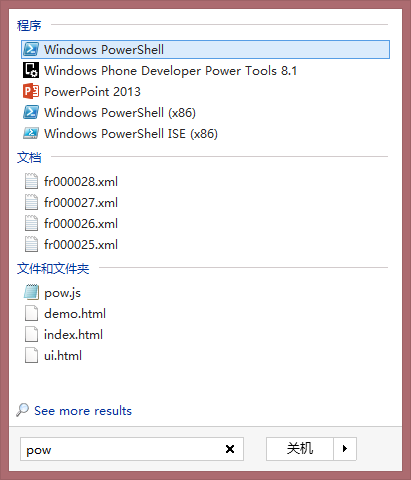Open the Windows PowerShell icon in first result
Image resolution: width=411 pixels, height=480 pixels.
(x=31, y=49)
